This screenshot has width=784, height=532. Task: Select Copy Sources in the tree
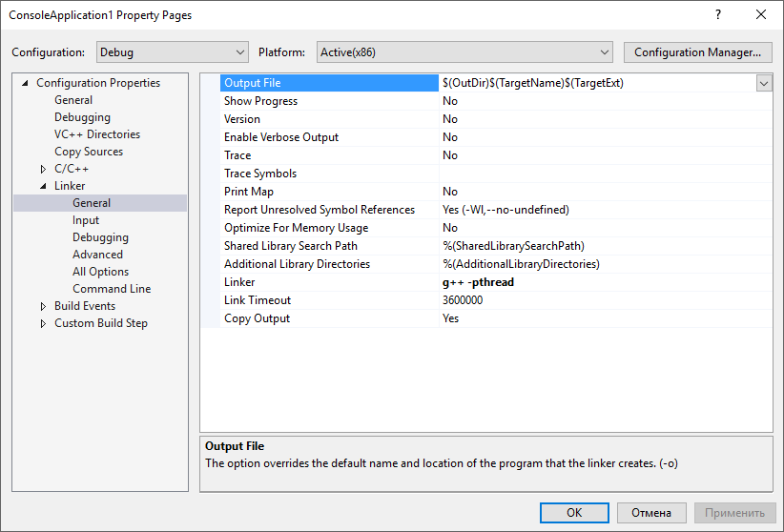(x=89, y=152)
